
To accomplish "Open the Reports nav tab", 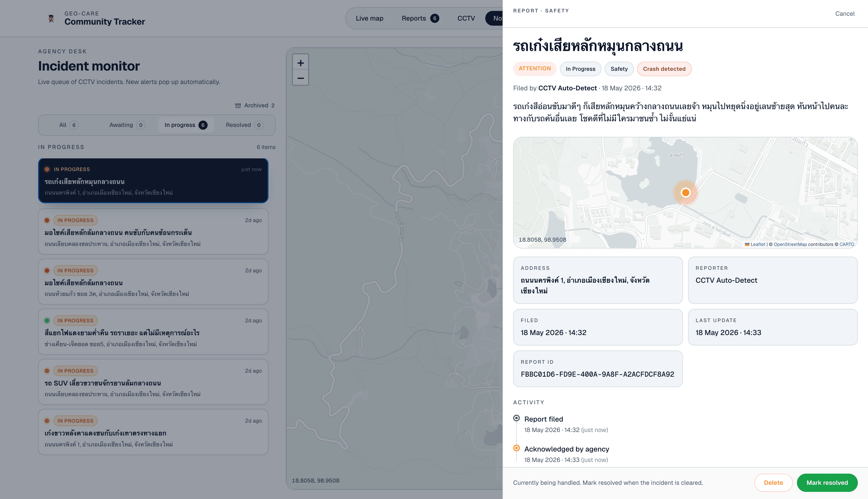I will click(420, 18).
